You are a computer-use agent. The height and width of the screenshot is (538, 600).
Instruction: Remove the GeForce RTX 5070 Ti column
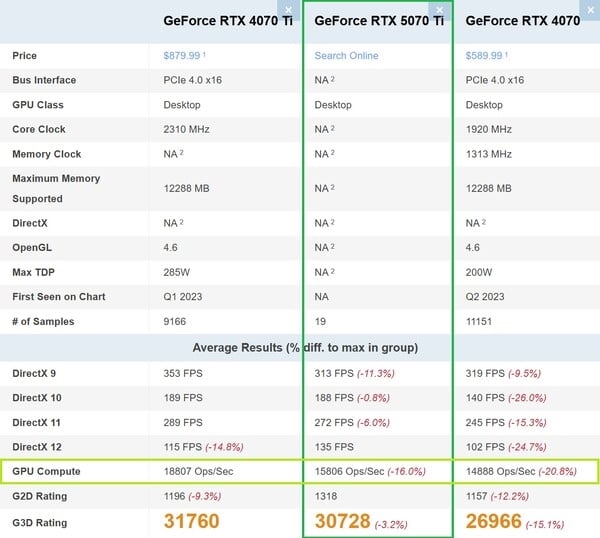click(440, 9)
